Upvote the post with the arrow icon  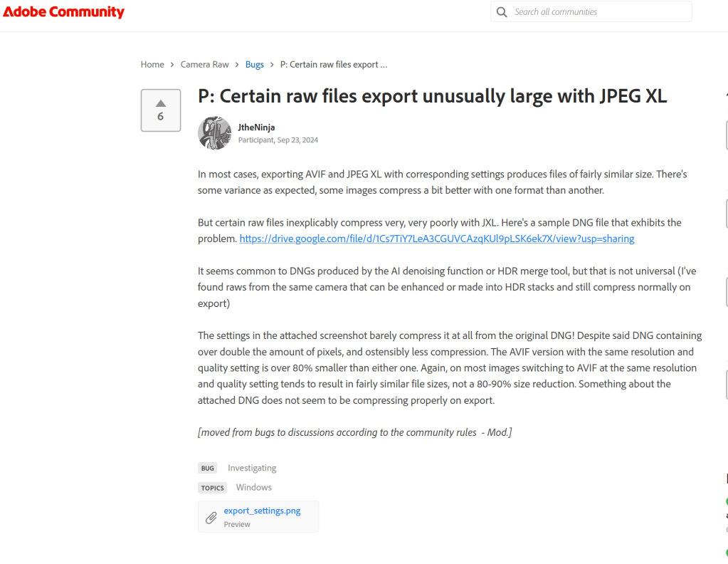[161, 103]
